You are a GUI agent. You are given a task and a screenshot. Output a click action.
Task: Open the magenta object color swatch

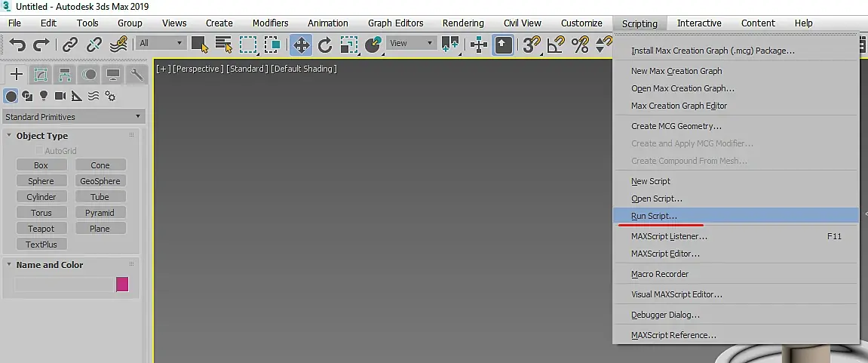pyautogui.click(x=122, y=285)
